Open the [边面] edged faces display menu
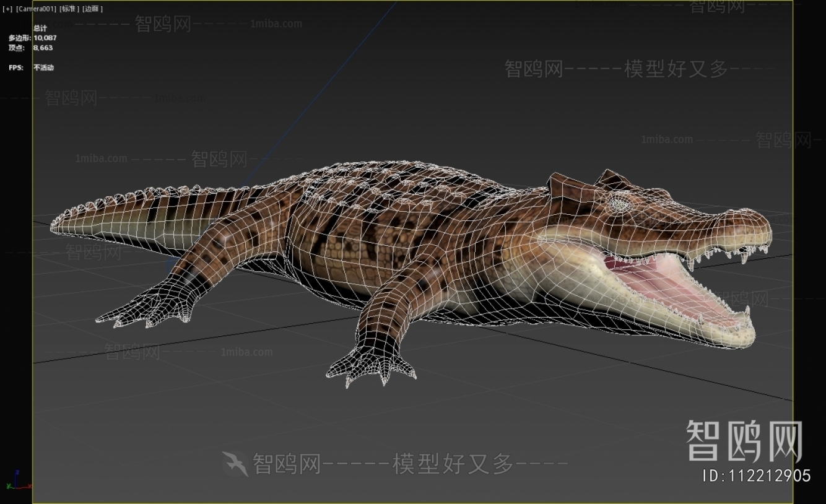This screenshot has height=504, width=826. click(x=92, y=9)
